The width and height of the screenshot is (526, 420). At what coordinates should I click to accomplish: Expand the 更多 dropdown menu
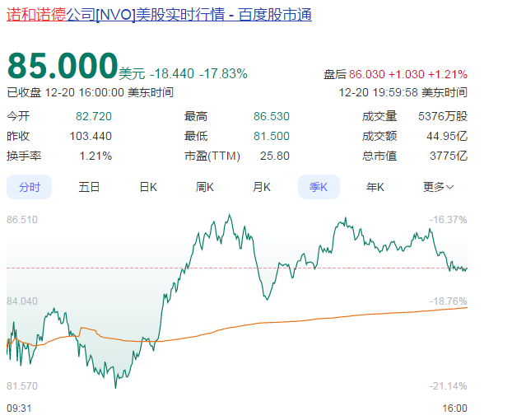pos(438,187)
